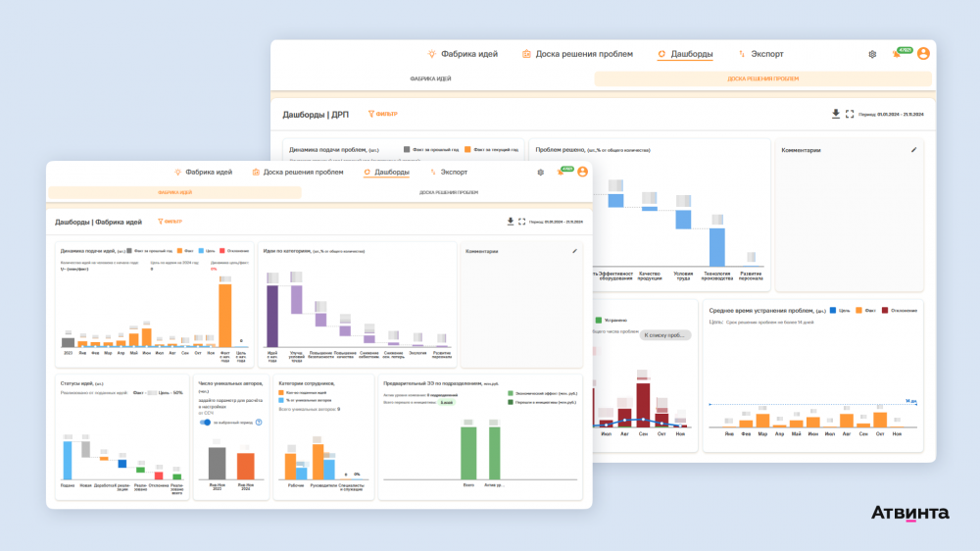Click the orange 'Факт с нач. года' bar

click(x=225, y=316)
